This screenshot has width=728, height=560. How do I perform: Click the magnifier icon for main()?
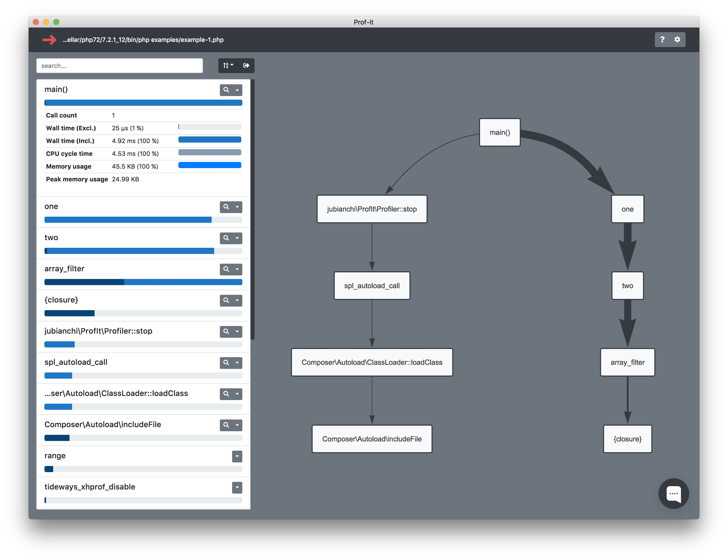(x=226, y=90)
